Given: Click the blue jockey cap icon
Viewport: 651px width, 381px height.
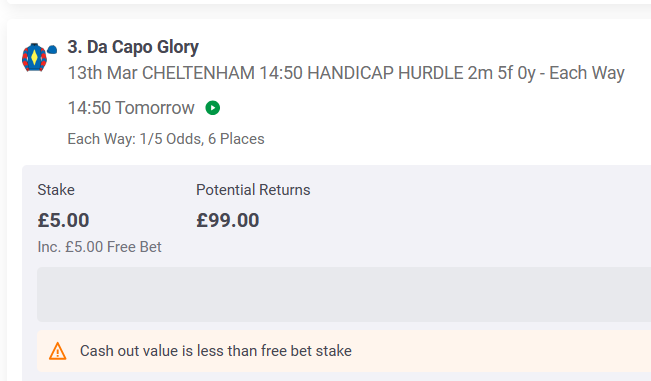Looking at the screenshot, I should [52, 49].
